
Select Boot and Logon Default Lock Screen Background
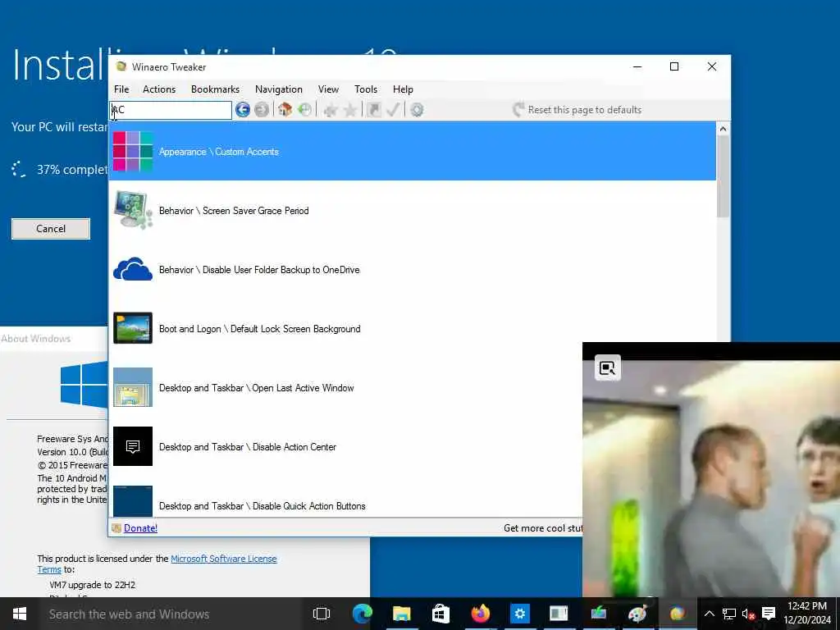coord(412,328)
